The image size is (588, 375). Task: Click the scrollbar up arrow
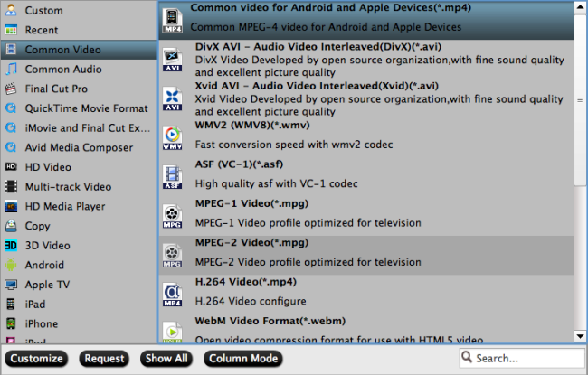580,7
